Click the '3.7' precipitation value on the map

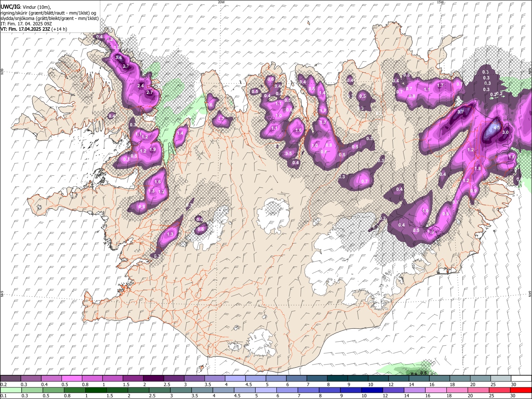[x=461, y=112]
